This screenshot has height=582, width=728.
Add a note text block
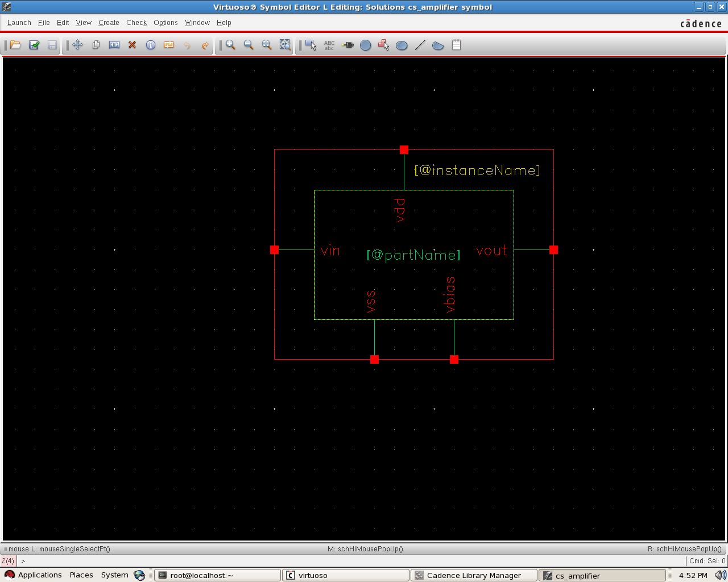click(456, 45)
